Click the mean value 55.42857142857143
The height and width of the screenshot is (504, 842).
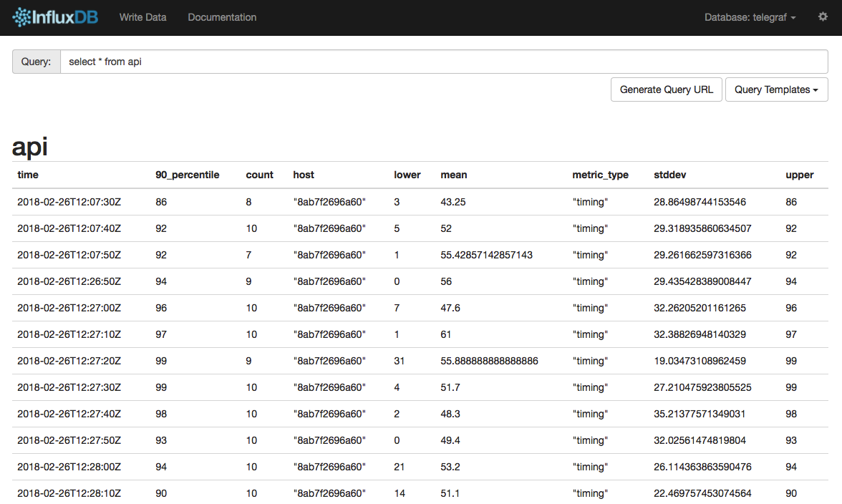coord(486,255)
